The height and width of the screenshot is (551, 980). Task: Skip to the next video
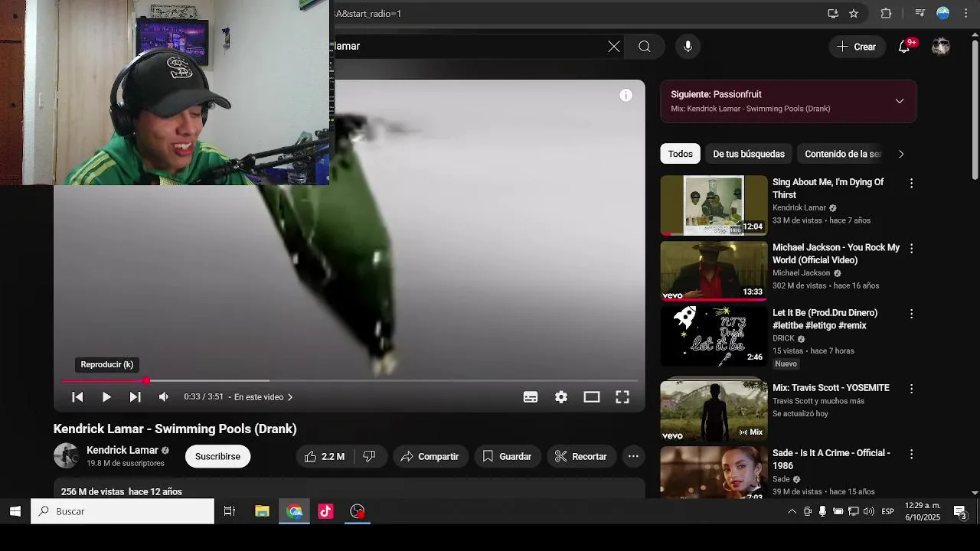pyautogui.click(x=135, y=397)
